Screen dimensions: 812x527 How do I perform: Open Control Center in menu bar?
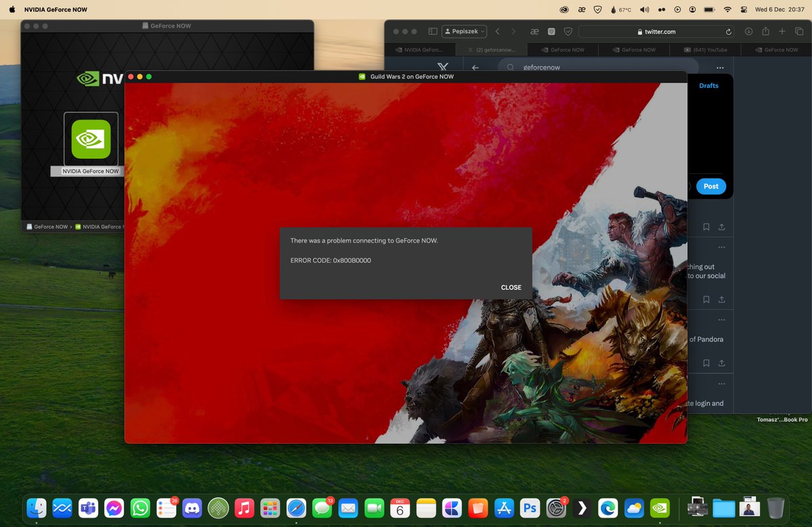tap(745, 9)
